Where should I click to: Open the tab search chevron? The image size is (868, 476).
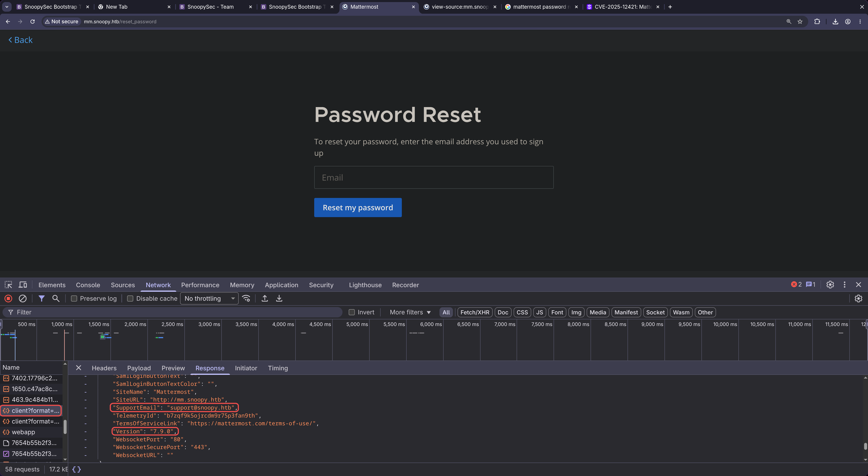tap(7, 7)
